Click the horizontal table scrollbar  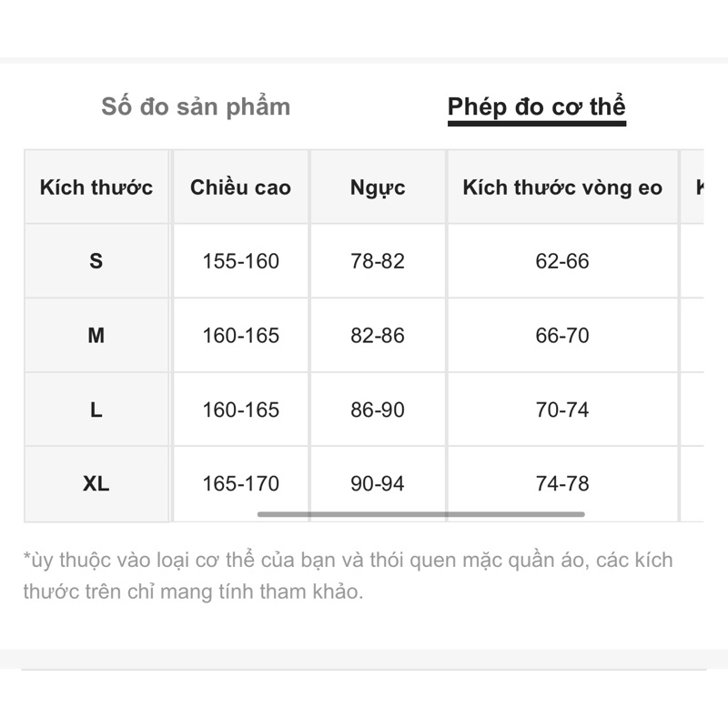[420, 514]
